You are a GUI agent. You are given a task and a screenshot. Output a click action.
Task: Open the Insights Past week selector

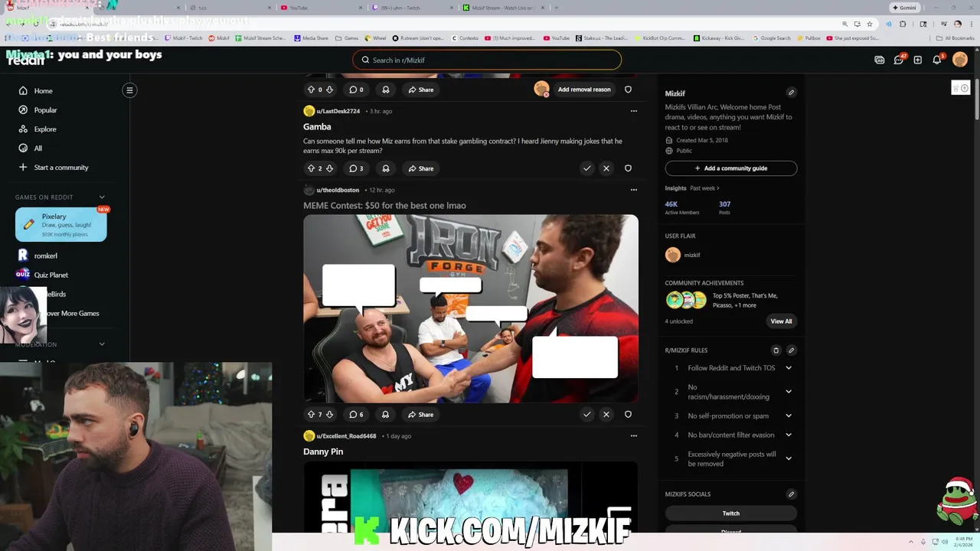click(704, 188)
